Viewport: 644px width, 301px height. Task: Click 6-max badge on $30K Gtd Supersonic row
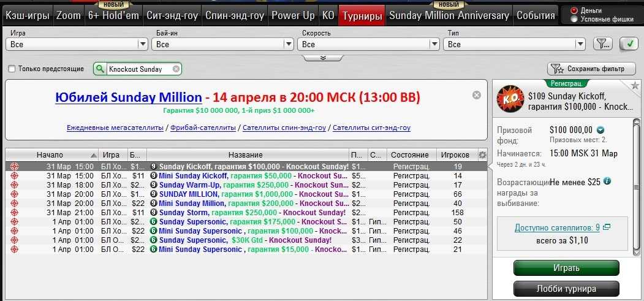[x=154, y=240]
